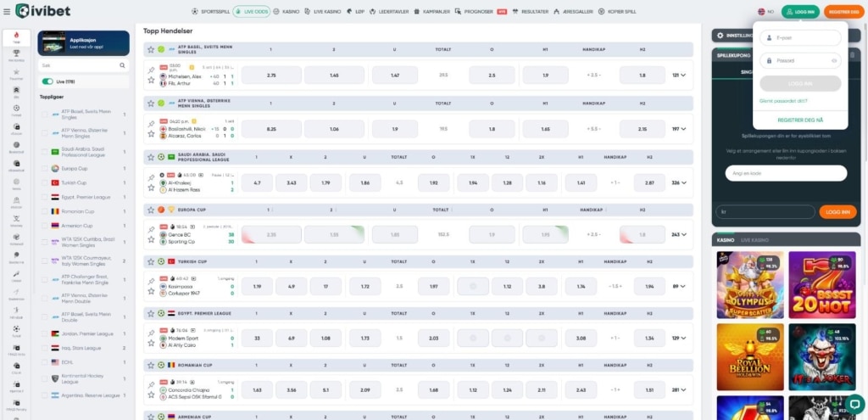Expand 281 markets for Concordia Chiajna match

[679, 389]
